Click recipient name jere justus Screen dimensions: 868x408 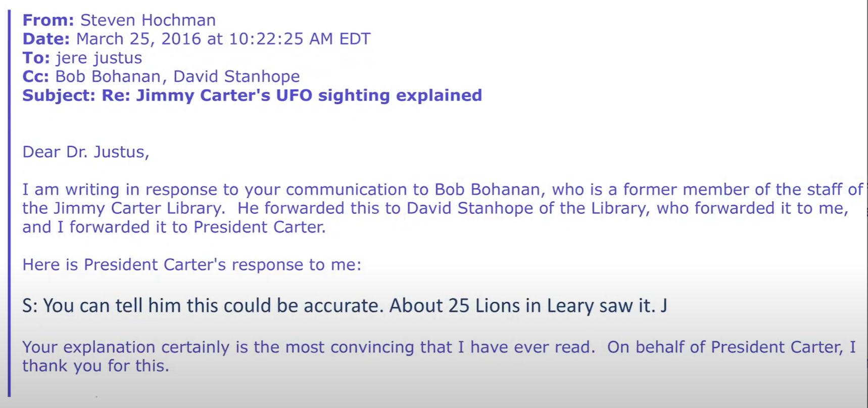pos(99,58)
